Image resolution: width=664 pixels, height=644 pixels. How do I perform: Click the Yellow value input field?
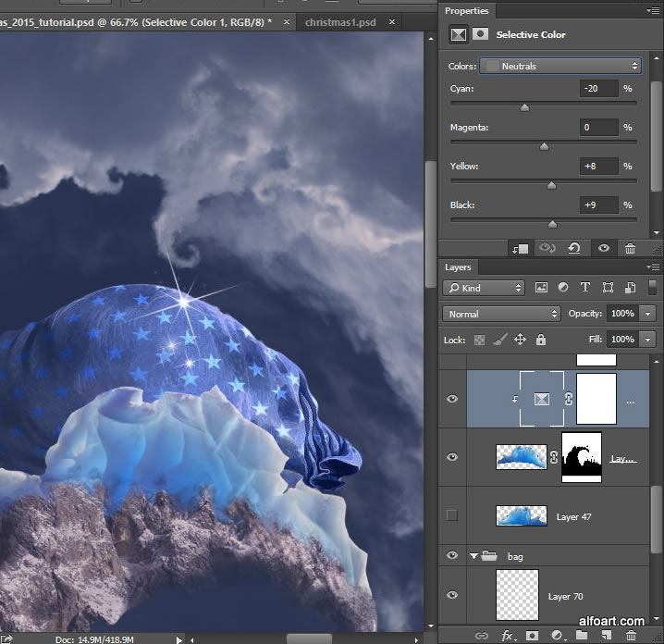598,166
